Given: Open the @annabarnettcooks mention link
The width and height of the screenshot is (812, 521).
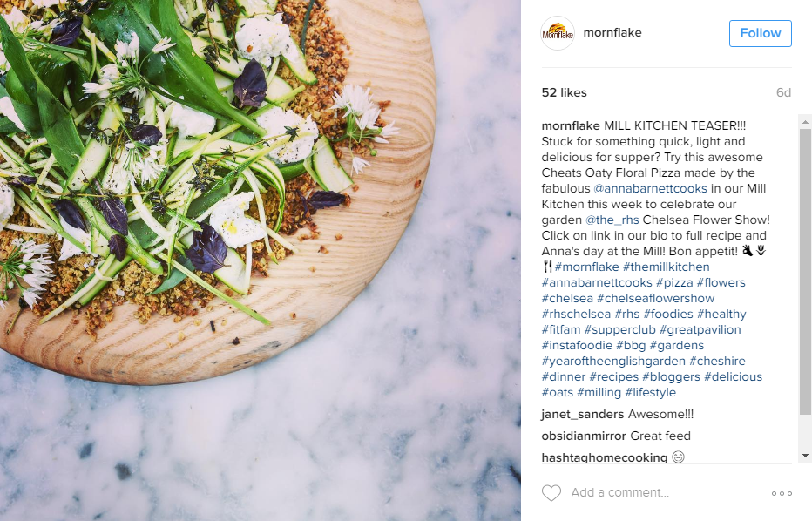Looking at the screenshot, I should [650, 188].
